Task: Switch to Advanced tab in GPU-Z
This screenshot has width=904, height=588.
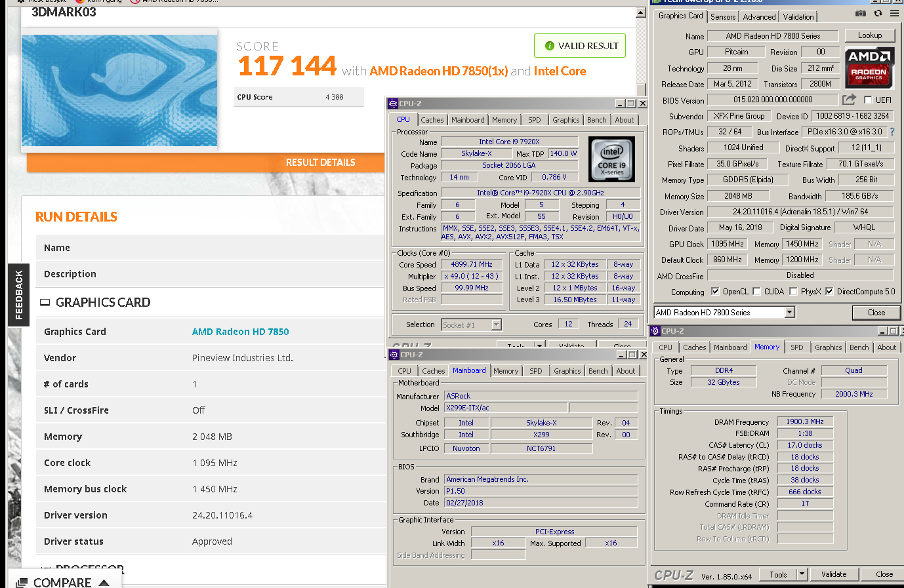Action: tap(760, 17)
